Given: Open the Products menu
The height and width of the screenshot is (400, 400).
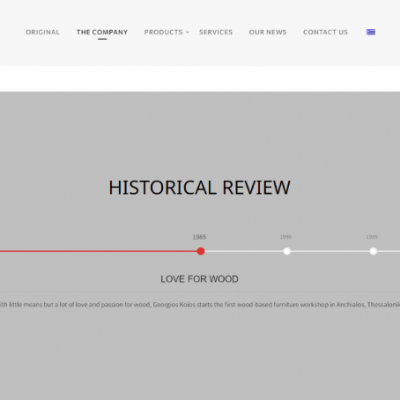Looking at the screenshot, I should coord(163,32).
